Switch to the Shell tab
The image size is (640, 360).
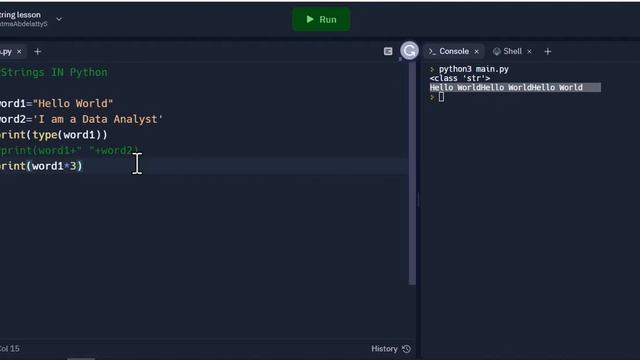click(507, 51)
